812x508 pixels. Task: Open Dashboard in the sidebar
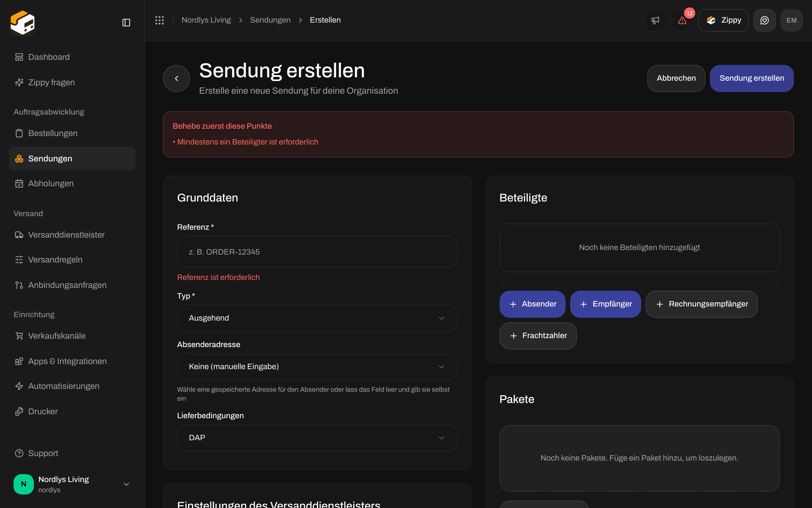pos(72,57)
